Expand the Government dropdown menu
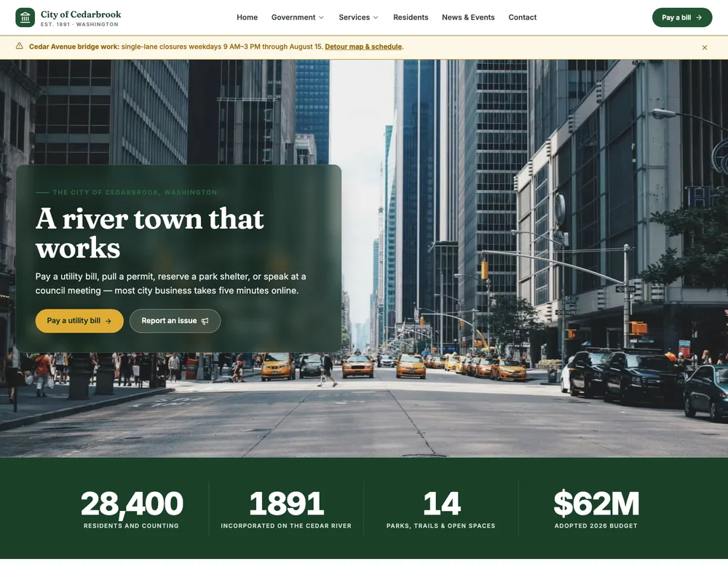Viewport: 728px width, 575px height. [298, 17]
